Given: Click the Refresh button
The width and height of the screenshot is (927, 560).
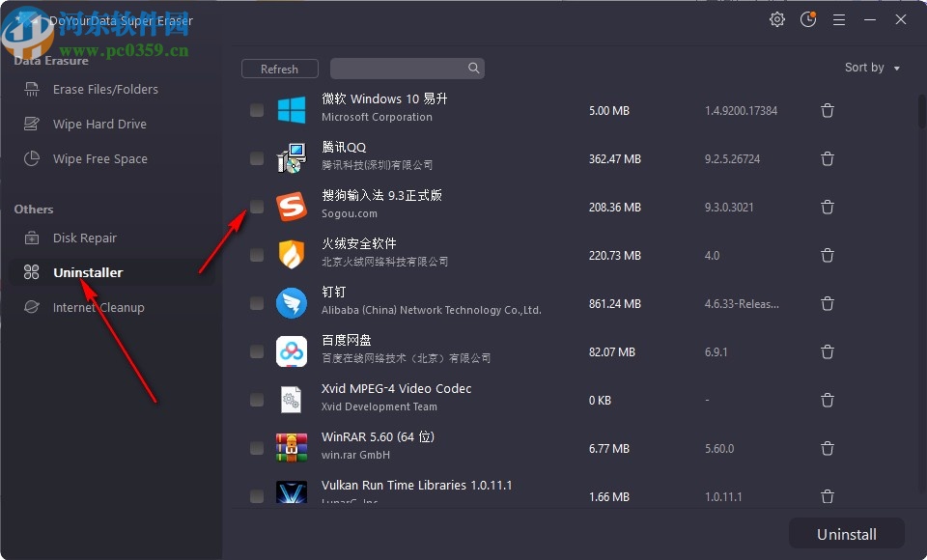Looking at the screenshot, I should [x=279, y=69].
